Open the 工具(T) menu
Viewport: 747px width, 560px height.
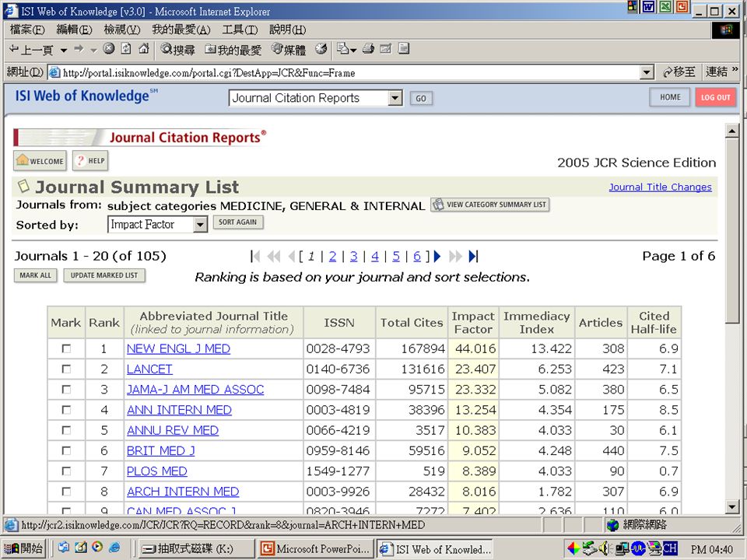point(240,30)
